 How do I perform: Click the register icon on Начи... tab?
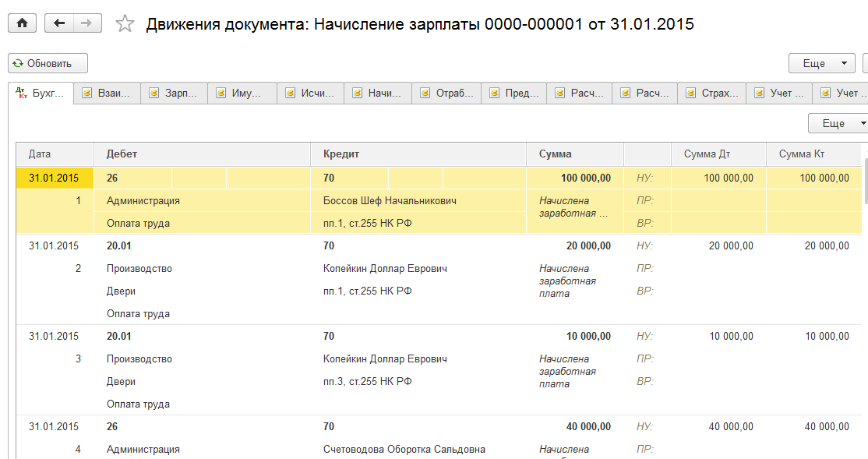357,93
